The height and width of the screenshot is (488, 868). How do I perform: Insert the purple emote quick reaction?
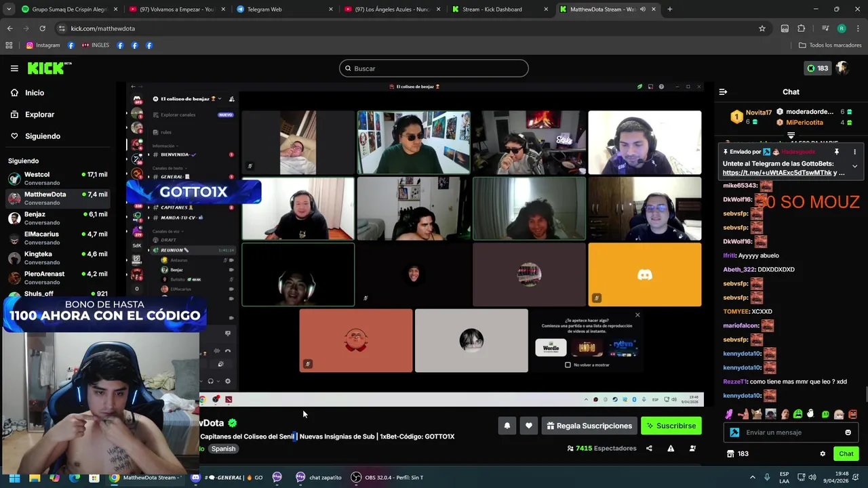coord(729,414)
